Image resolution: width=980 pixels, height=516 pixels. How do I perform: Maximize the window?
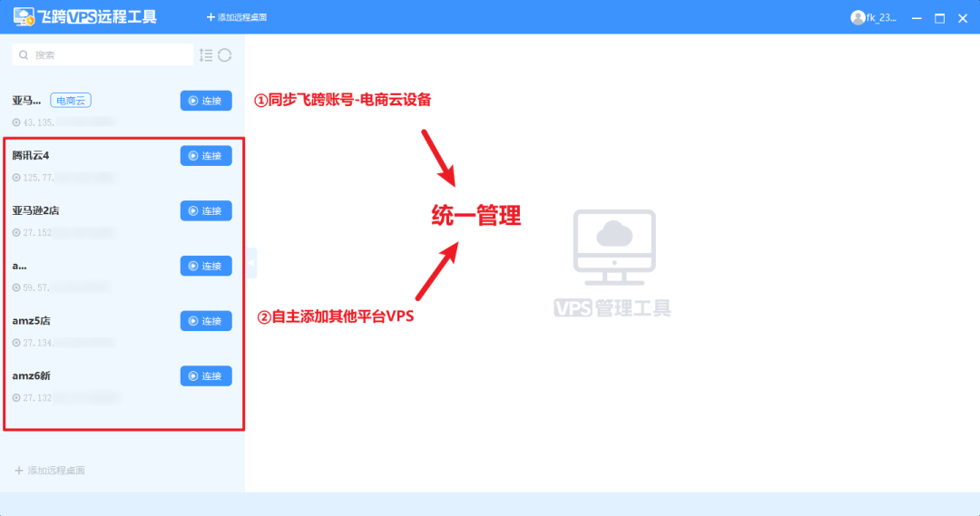click(939, 18)
